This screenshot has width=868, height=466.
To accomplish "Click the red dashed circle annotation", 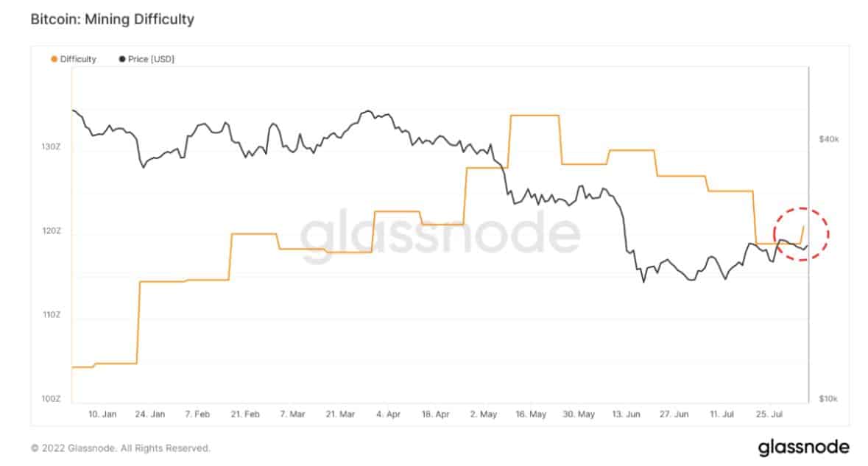I will (x=801, y=234).
